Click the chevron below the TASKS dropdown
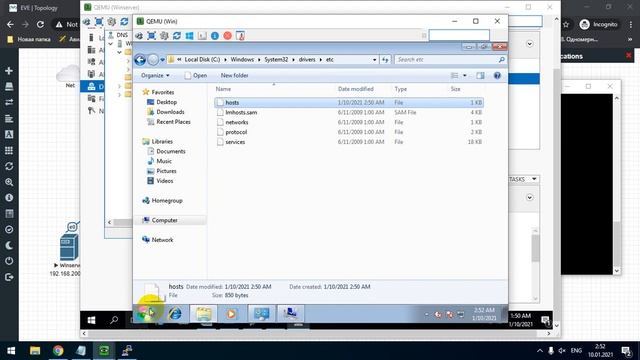Screen dimensions: 640x360 [x=529, y=198]
